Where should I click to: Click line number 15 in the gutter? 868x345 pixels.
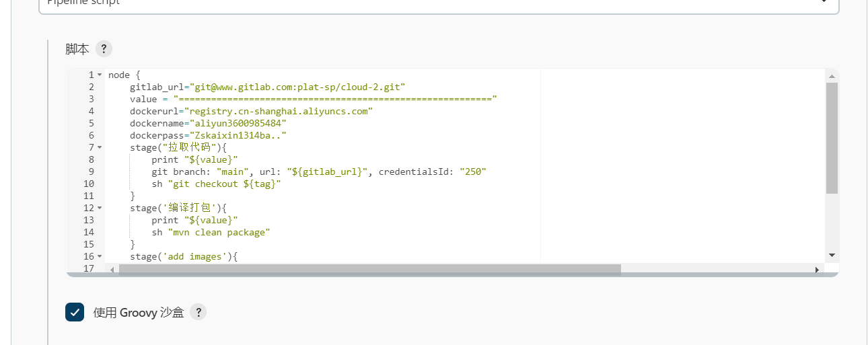tap(89, 244)
